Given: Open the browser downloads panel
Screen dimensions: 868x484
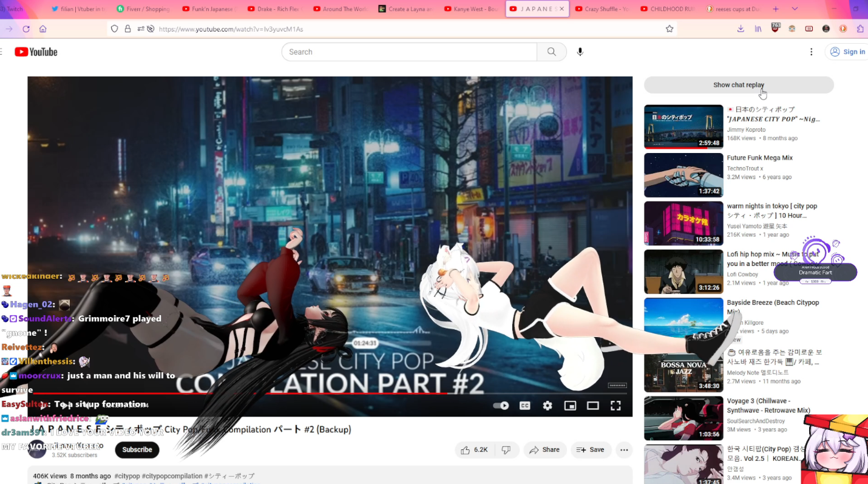Looking at the screenshot, I should click(x=741, y=29).
